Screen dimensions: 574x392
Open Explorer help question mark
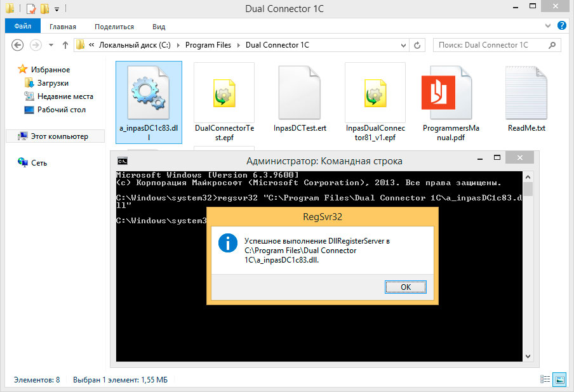pos(561,25)
